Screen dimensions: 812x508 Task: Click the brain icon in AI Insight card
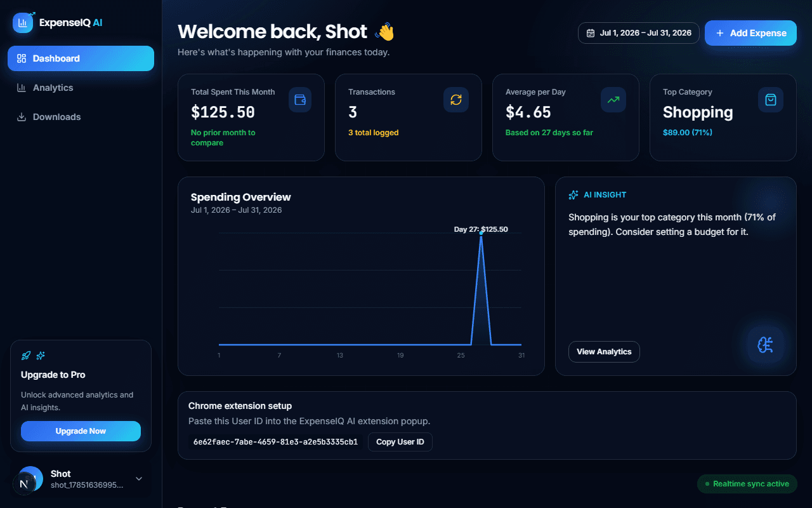[766, 345]
